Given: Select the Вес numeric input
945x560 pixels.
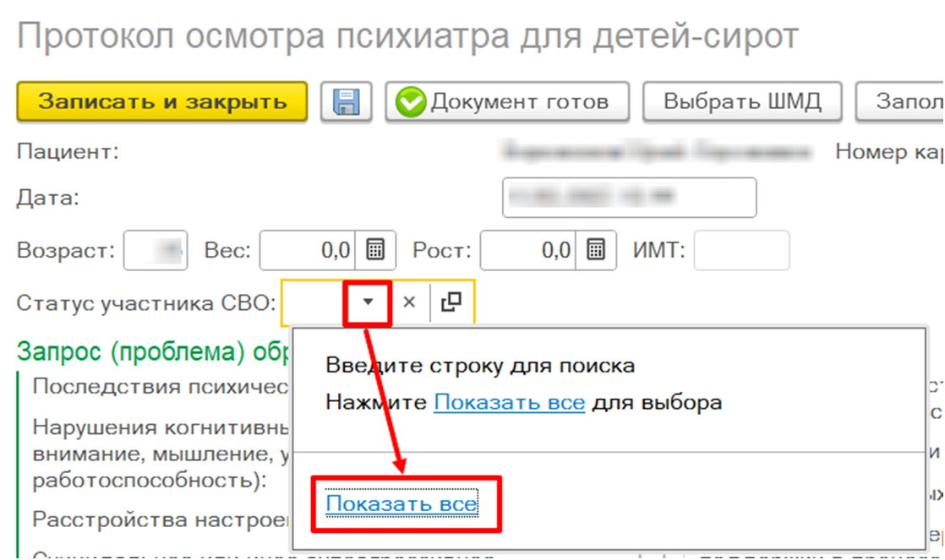Looking at the screenshot, I should (308, 250).
